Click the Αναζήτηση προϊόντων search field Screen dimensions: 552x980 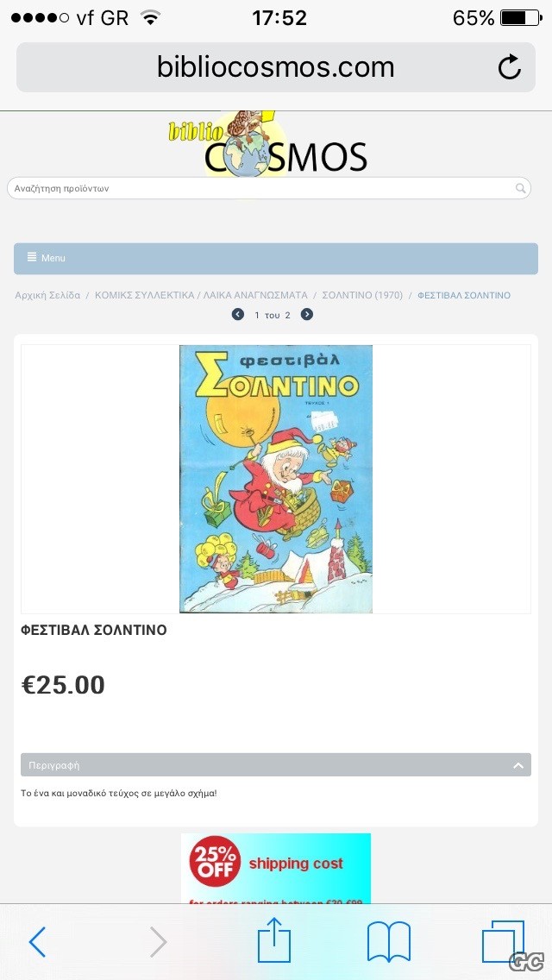pos(269,188)
